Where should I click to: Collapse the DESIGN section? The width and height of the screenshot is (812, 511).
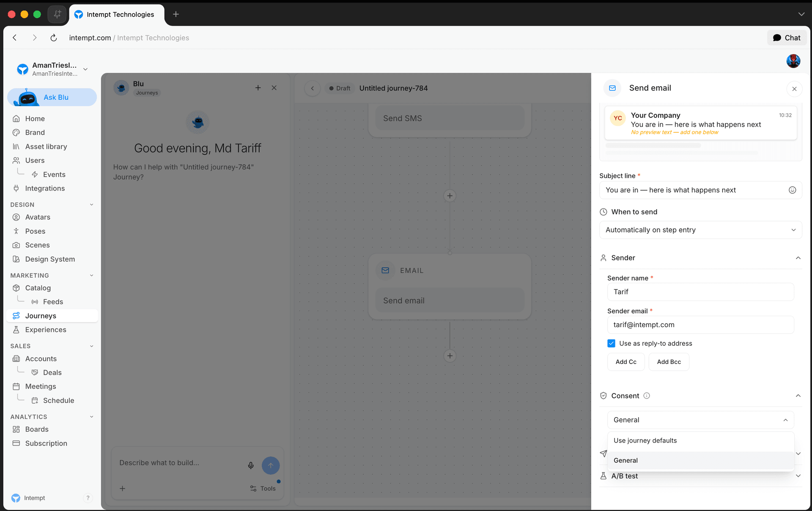pyautogui.click(x=91, y=205)
